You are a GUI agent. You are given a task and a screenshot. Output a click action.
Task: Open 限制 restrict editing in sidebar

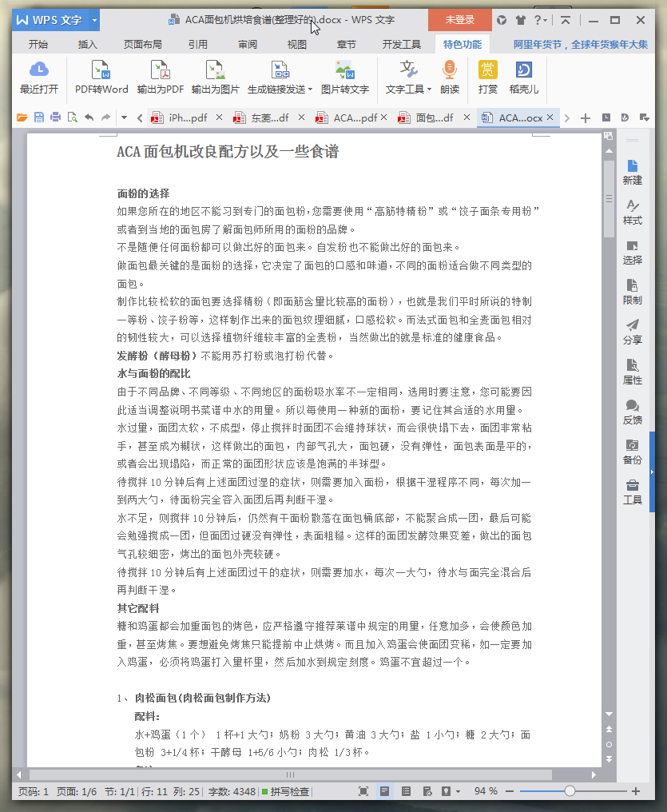point(633,292)
